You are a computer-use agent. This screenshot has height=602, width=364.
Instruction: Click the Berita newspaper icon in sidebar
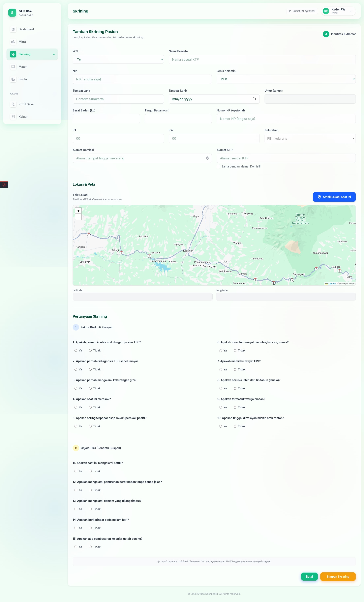pyautogui.click(x=13, y=79)
